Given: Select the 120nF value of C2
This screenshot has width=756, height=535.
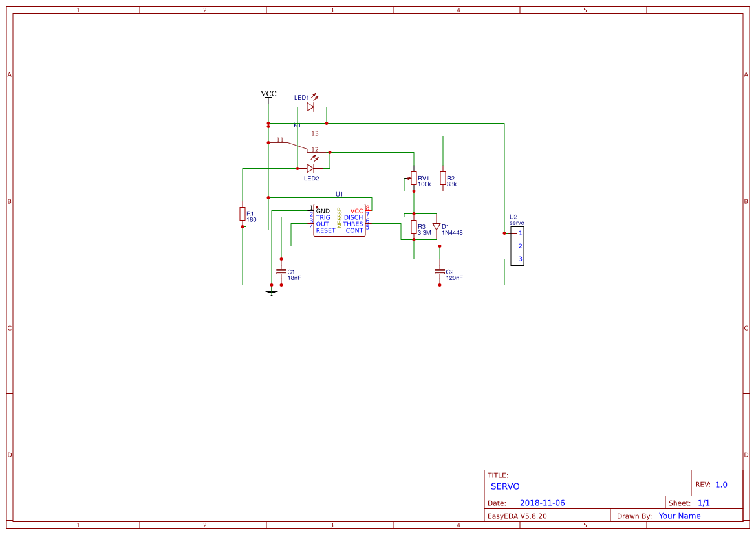Looking at the screenshot, I should point(454,278).
